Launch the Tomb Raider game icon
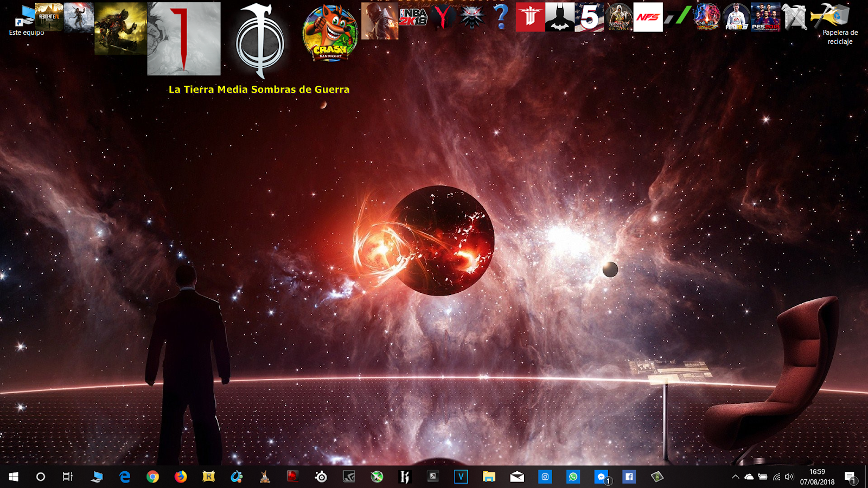 pos(79,17)
